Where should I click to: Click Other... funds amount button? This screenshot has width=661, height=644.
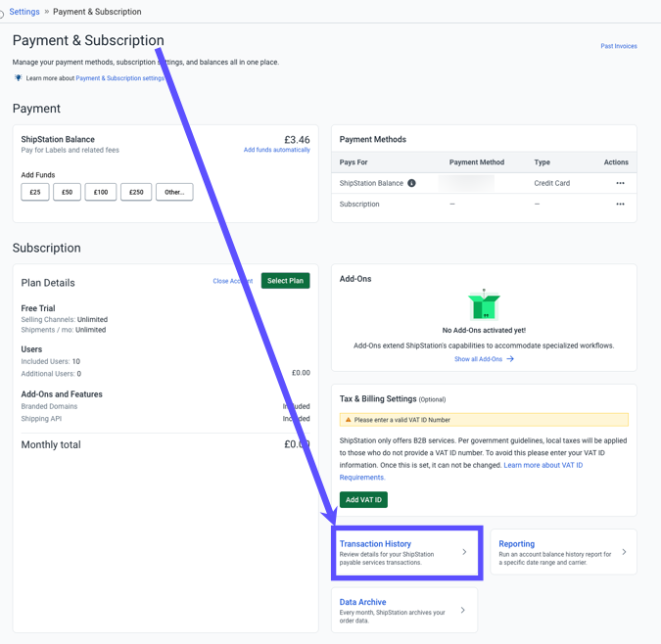click(x=174, y=192)
